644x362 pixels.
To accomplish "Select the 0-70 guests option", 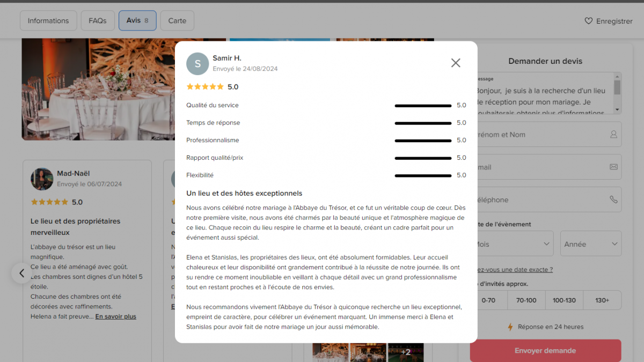I will point(488,300).
